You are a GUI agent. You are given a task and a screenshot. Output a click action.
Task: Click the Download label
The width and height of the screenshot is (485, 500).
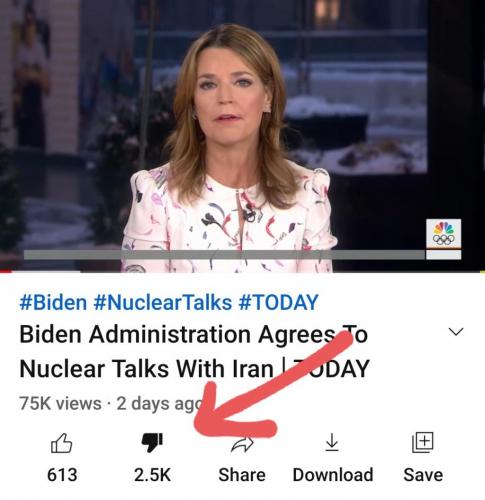pyautogui.click(x=333, y=475)
